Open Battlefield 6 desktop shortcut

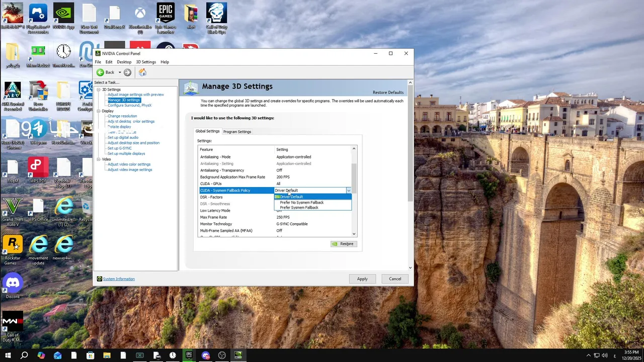(13, 18)
